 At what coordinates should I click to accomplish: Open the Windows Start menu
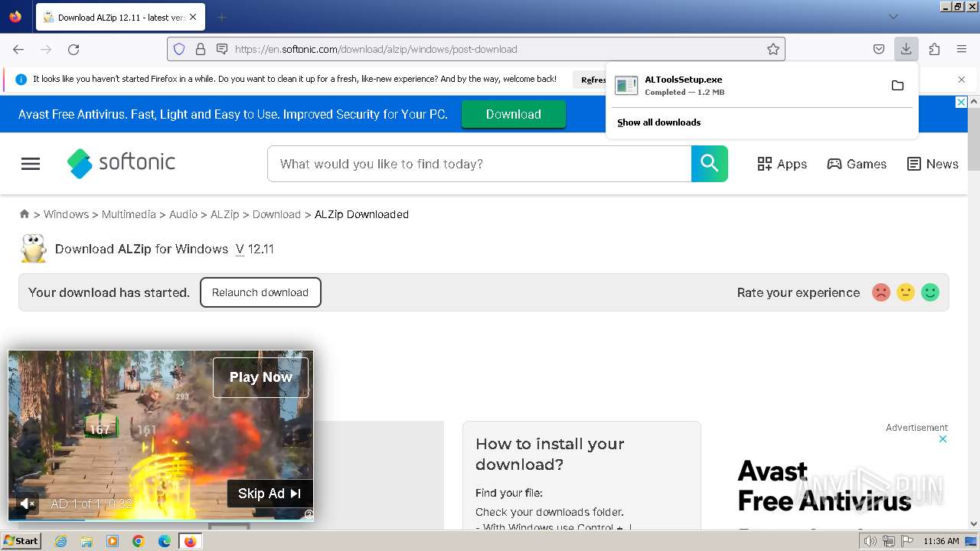click(x=21, y=541)
